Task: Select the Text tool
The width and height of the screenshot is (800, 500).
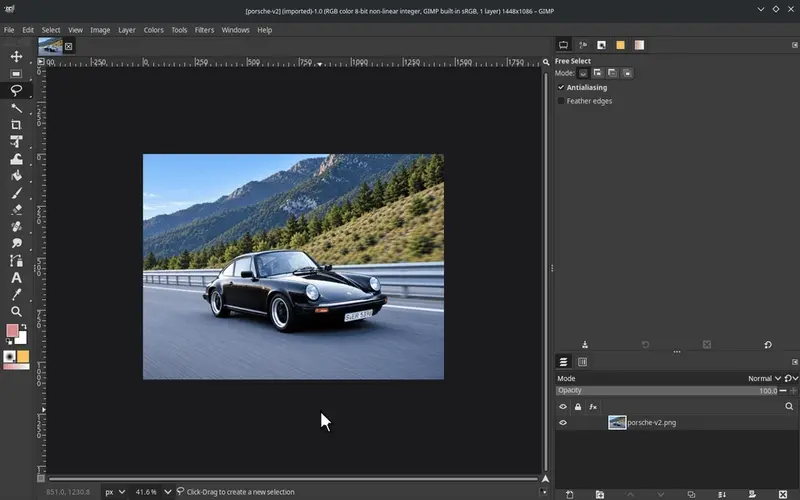Action: (x=16, y=278)
